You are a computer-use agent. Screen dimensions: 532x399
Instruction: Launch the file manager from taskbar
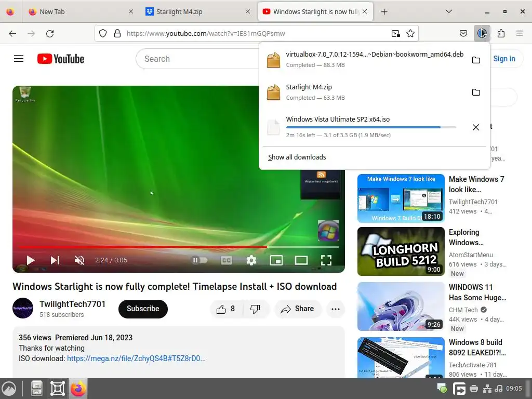pyautogui.click(x=37, y=389)
